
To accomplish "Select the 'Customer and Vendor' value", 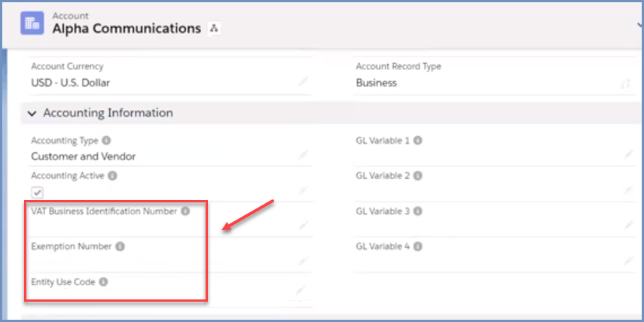I will coord(84,156).
